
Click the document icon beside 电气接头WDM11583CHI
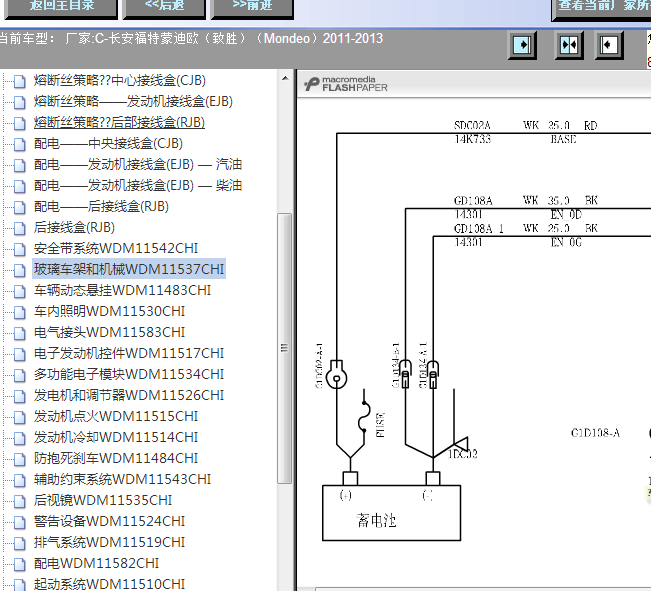coord(19,334)
